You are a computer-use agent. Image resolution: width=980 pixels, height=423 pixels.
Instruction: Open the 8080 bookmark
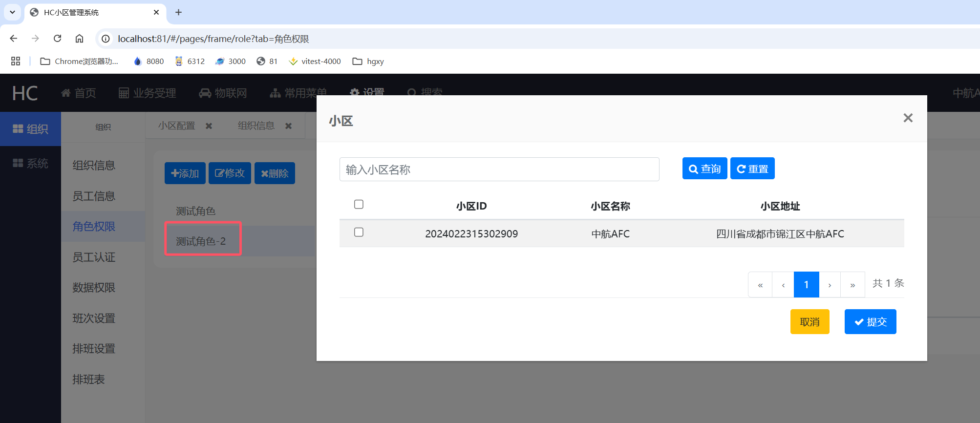[149, 61]
